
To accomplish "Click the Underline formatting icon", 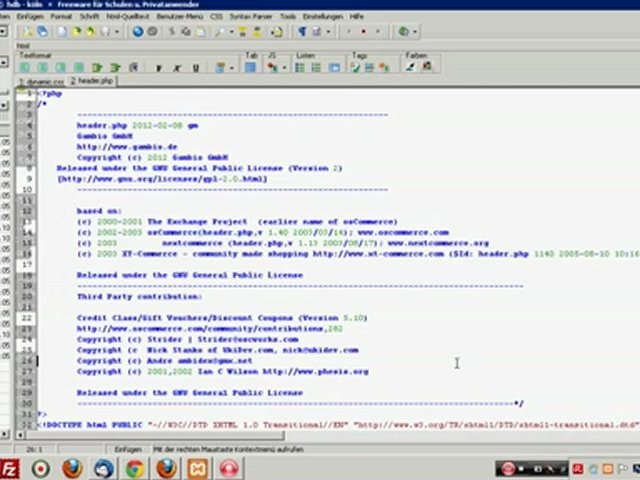I will point(194,67).
